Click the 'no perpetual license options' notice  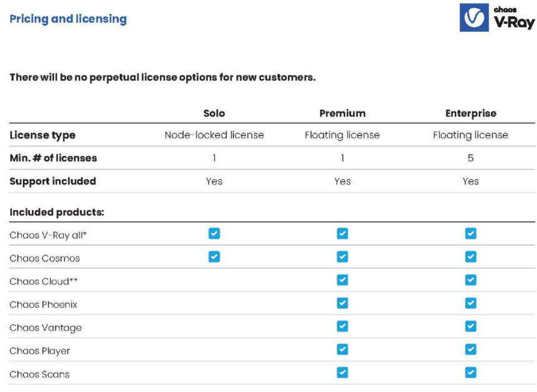(x=162, y=77)
